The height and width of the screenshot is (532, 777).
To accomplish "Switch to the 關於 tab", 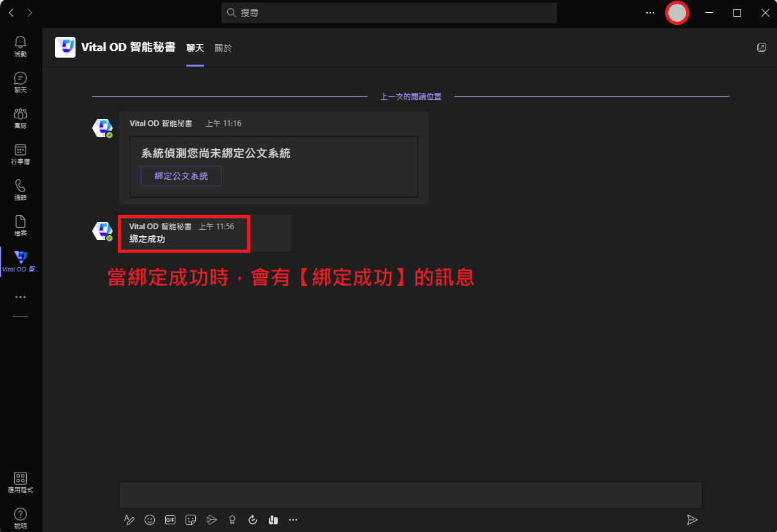I will tap(223, 48).
